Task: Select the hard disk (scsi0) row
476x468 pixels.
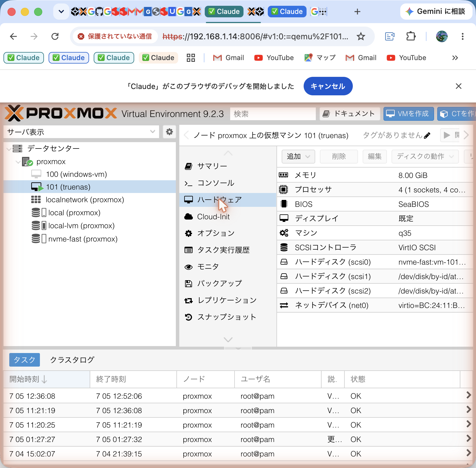Action: [x=375, y=262]
